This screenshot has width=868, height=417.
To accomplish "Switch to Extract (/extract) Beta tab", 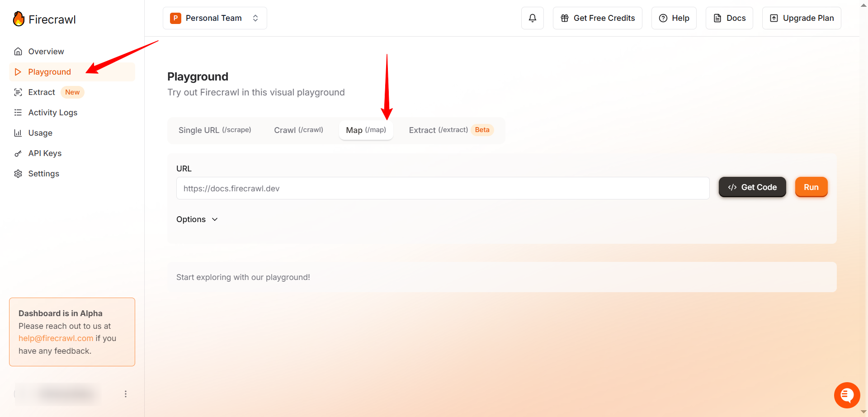I will pos(451,130).
